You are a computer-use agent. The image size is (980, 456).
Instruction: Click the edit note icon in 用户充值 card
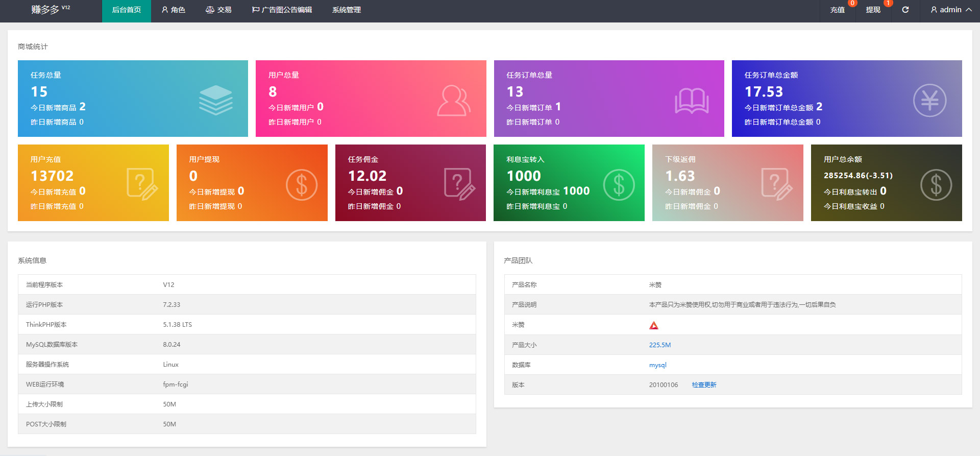[142, 184]
